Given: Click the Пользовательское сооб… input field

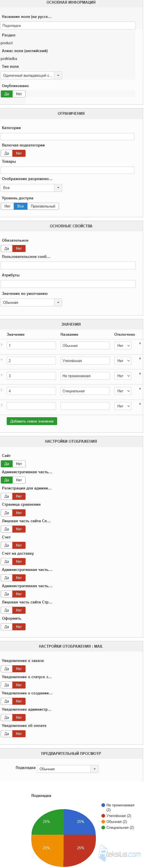Looking at the screenshot, I should (x=68, y=265).
